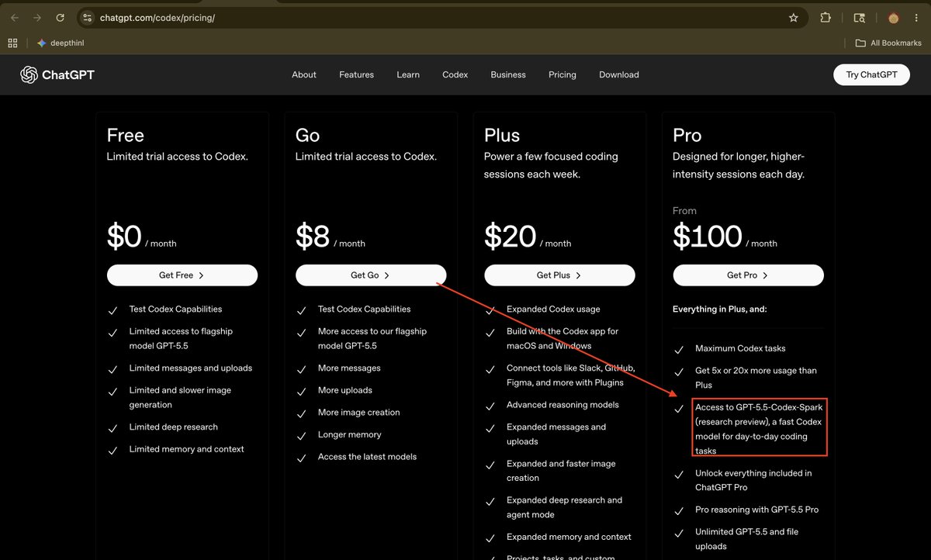Open the Chrome extensions puzzle icon
The width and height of the screenshot is (931, 560).
pos(825,17)
